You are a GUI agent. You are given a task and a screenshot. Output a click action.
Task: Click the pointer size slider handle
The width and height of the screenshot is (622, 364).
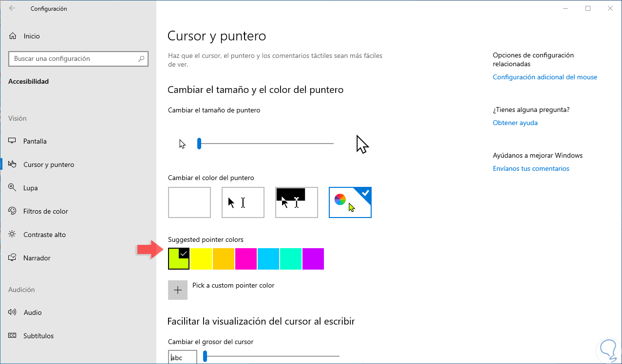pos(199,144)
